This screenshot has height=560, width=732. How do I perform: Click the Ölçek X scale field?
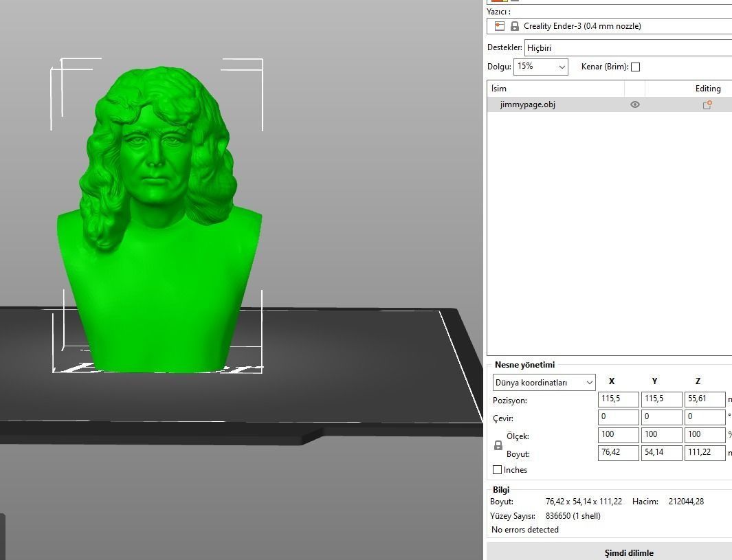[x=618, y=434]
